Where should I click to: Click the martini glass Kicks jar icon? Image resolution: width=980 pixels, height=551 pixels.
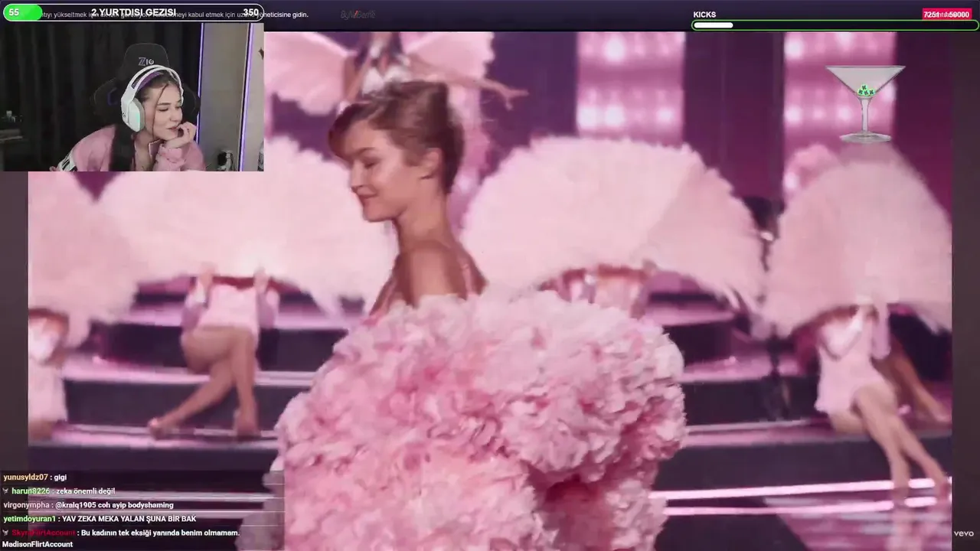(865, 103)
